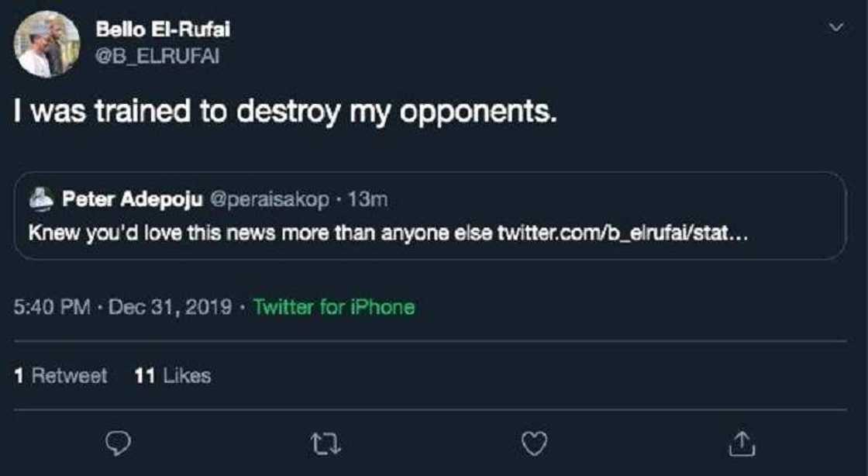View the 1 Retweet list
This screenshot has width=868, height=476.
pyautogui.click(x=61, y=376)
